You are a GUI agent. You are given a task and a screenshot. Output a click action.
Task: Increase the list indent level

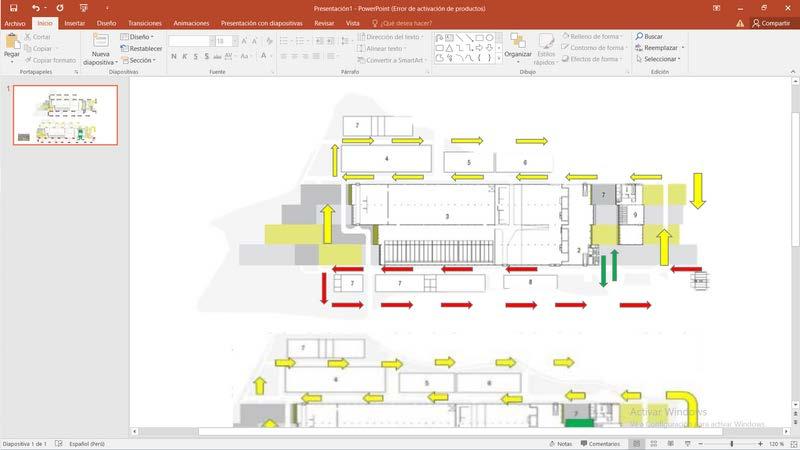coord(330,41)
